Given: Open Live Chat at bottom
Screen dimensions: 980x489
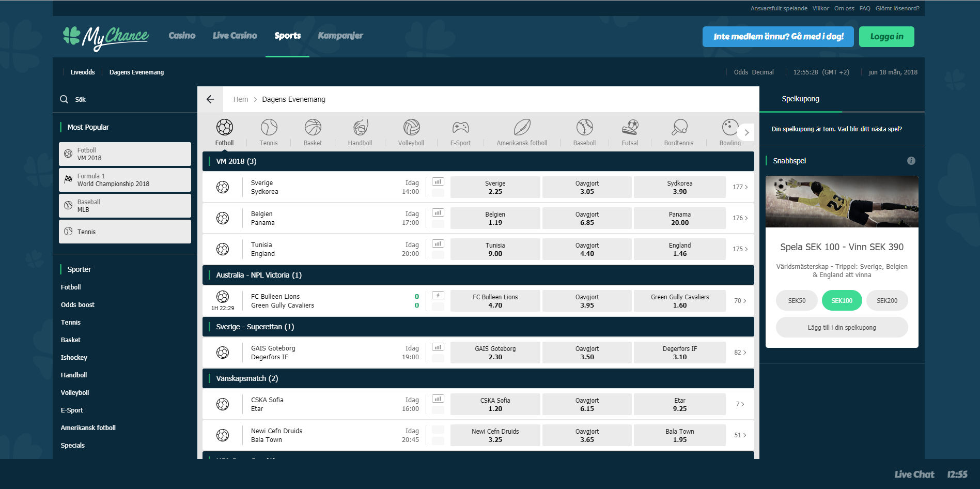Looking at the screenshot, I should coord(914,474).
